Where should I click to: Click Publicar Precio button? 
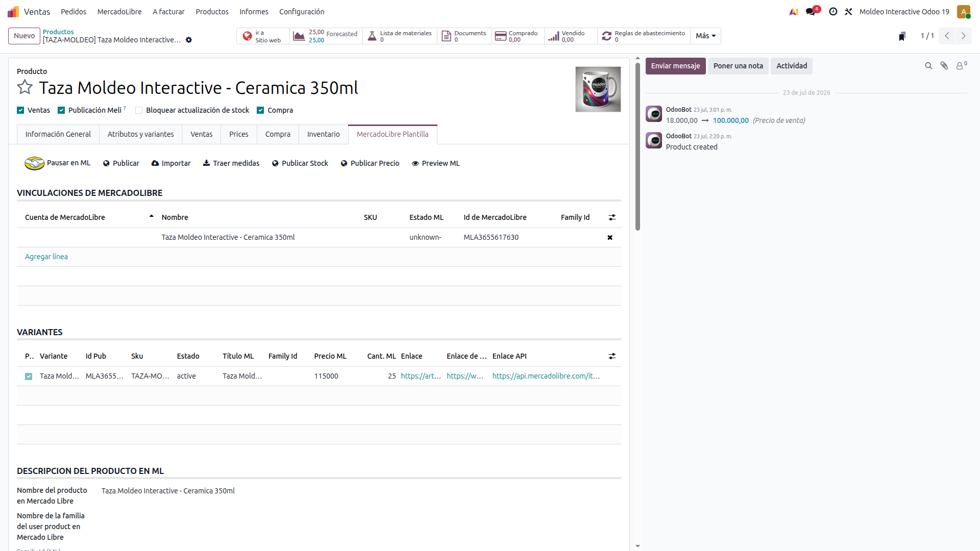[x=370, y=163]
